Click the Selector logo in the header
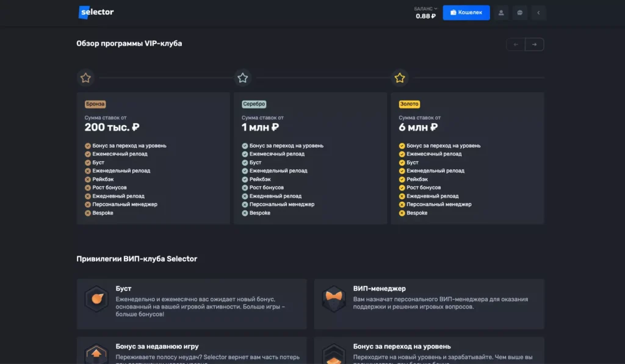Image resolution: width=625 pixels, height=364 pixels. [x=96, y=12]
